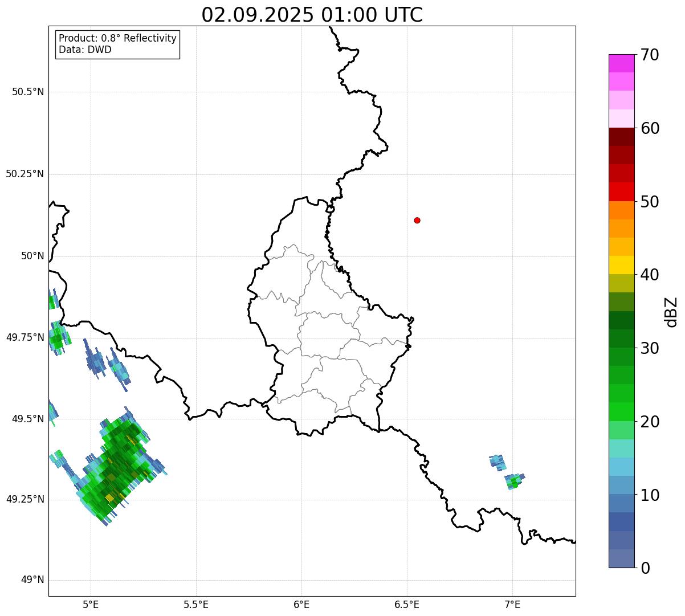The image size is (685, 616).
Task: Click the colorbar tick label 60
Action: (x=650, y=128)
